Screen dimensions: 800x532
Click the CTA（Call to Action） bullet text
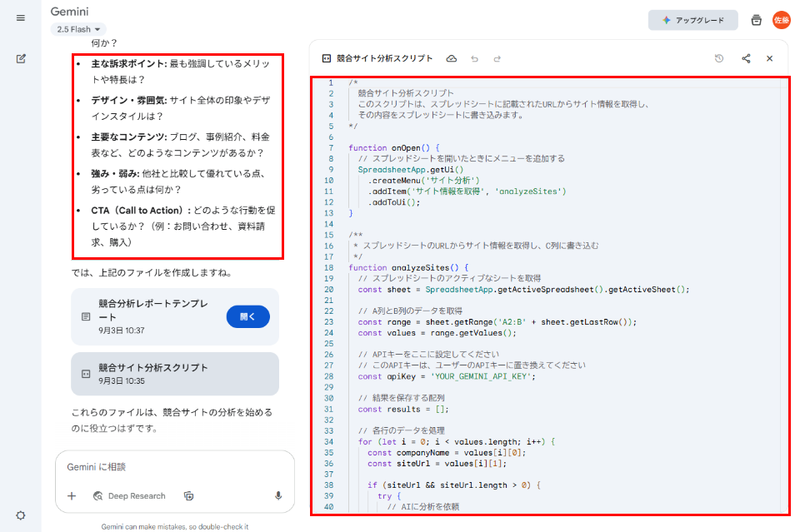click(183, 226)
